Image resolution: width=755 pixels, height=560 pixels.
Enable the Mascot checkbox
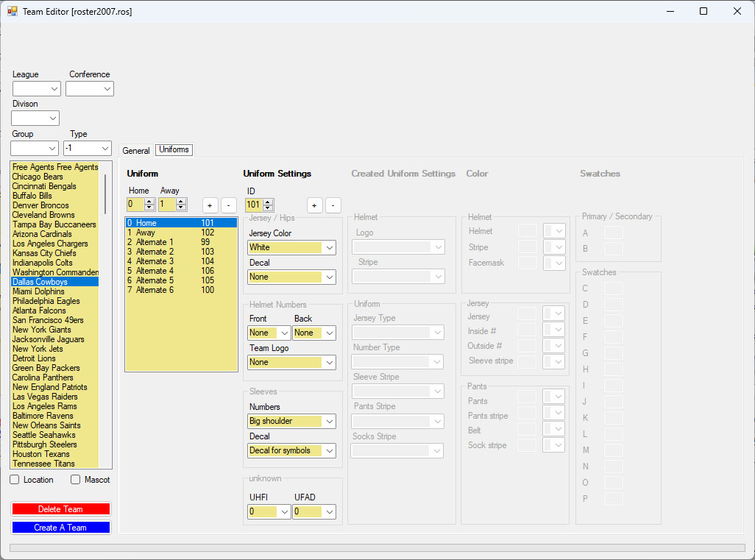(x=76, y=480)
